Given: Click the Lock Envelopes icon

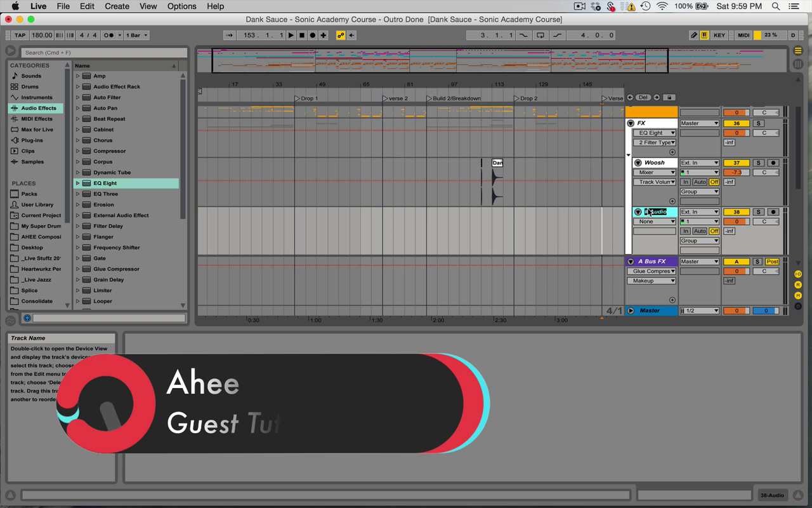Looking at the screenshot, I should click(x=669, y=98).
